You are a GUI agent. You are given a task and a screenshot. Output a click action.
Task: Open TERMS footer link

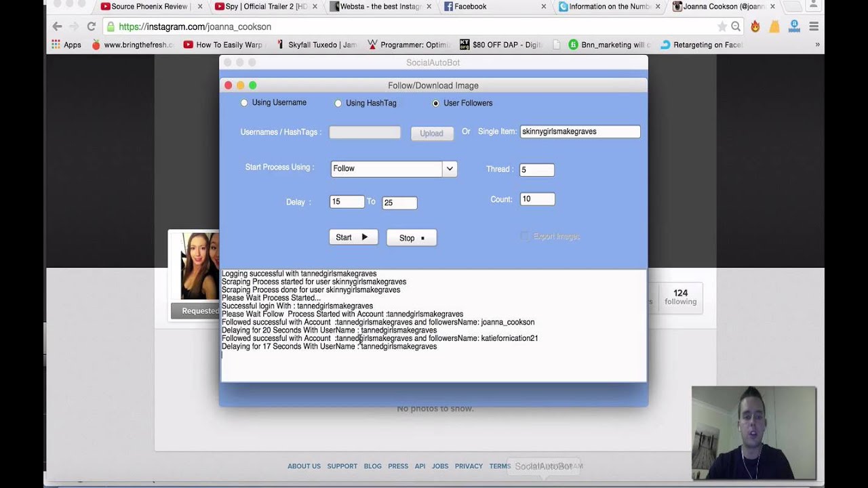pyautogui.click(x=500, y=466)
